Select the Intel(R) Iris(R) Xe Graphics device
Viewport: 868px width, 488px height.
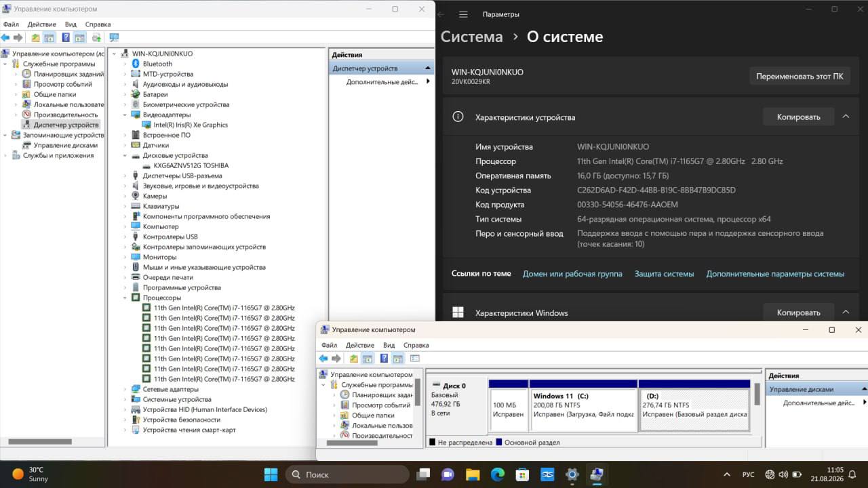point(191,125)
